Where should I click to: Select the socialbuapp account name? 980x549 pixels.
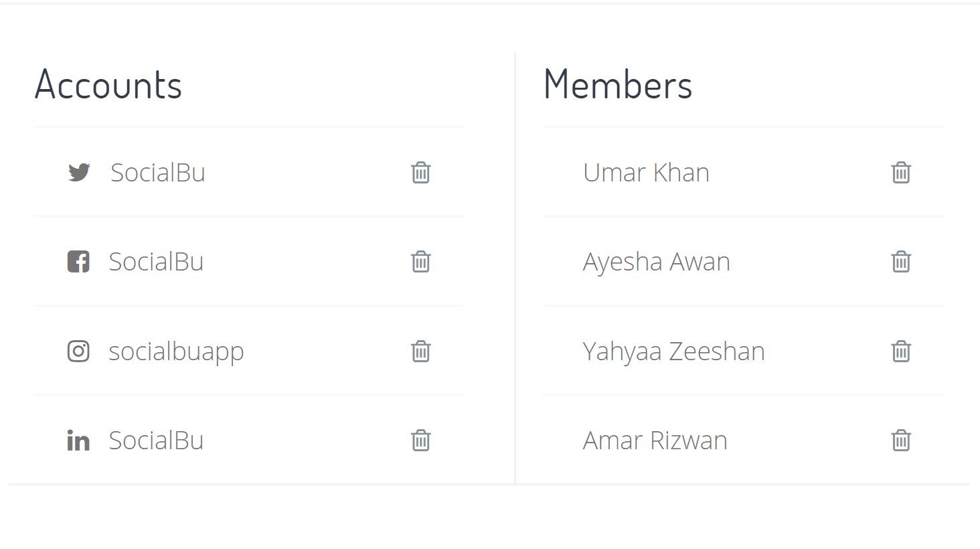coord(176,352)
